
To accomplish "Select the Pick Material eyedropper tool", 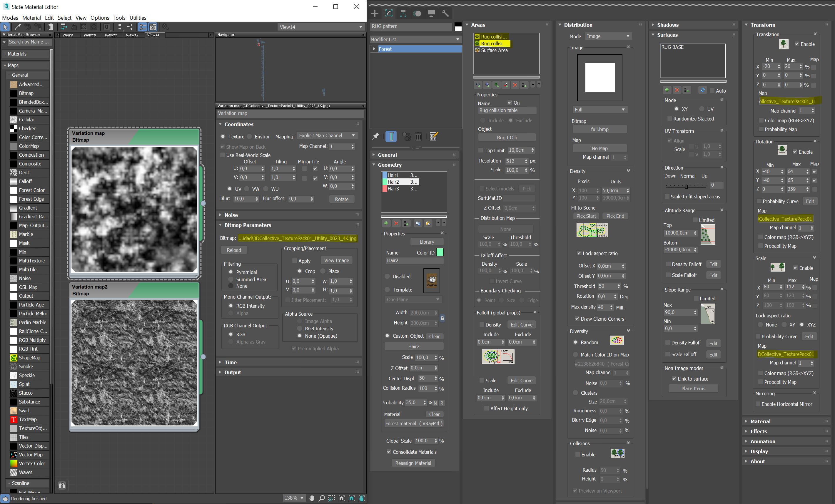I will pos(18,27).
